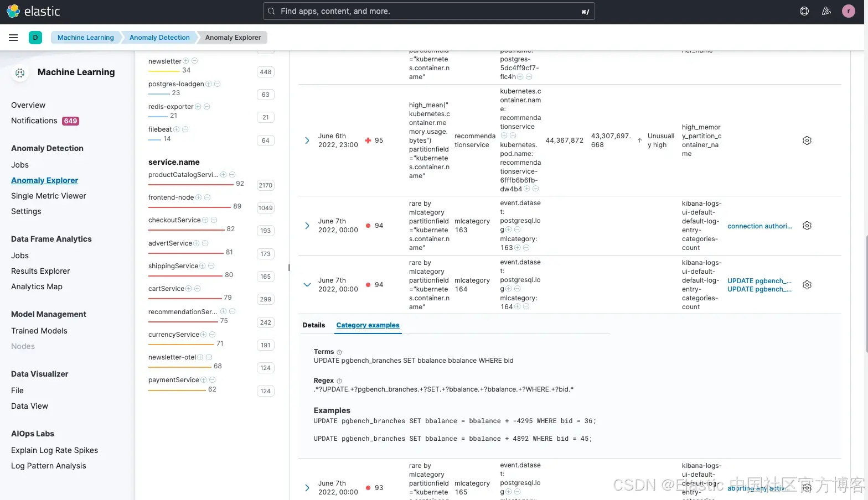Screen dimensions: 868x500
Task: Add filter for newsletter influencer
Action: (186, 61)
